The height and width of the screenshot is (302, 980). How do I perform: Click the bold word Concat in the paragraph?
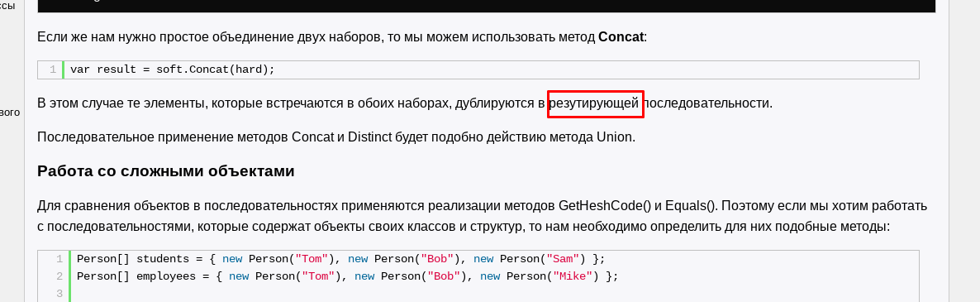tap(621, 36)
